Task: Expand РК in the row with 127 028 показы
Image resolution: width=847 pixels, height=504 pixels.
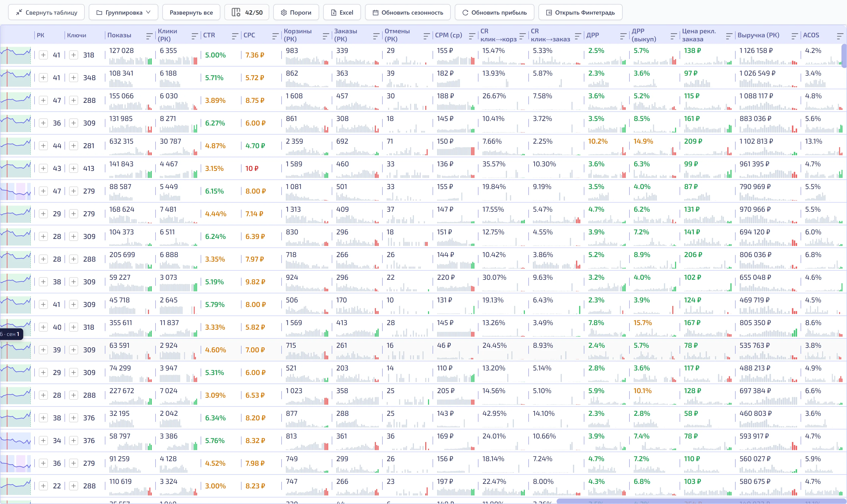Action: 43,55
